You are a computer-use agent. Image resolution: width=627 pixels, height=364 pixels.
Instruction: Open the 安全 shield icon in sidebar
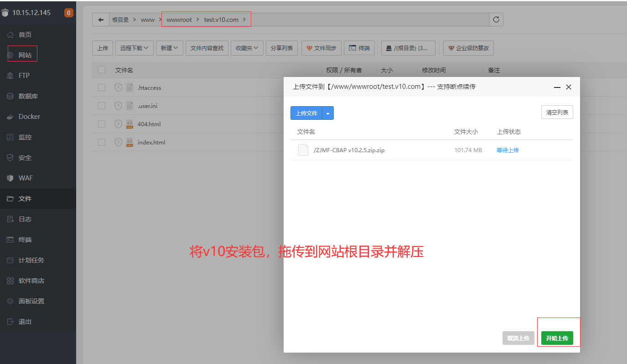point(10,158)
